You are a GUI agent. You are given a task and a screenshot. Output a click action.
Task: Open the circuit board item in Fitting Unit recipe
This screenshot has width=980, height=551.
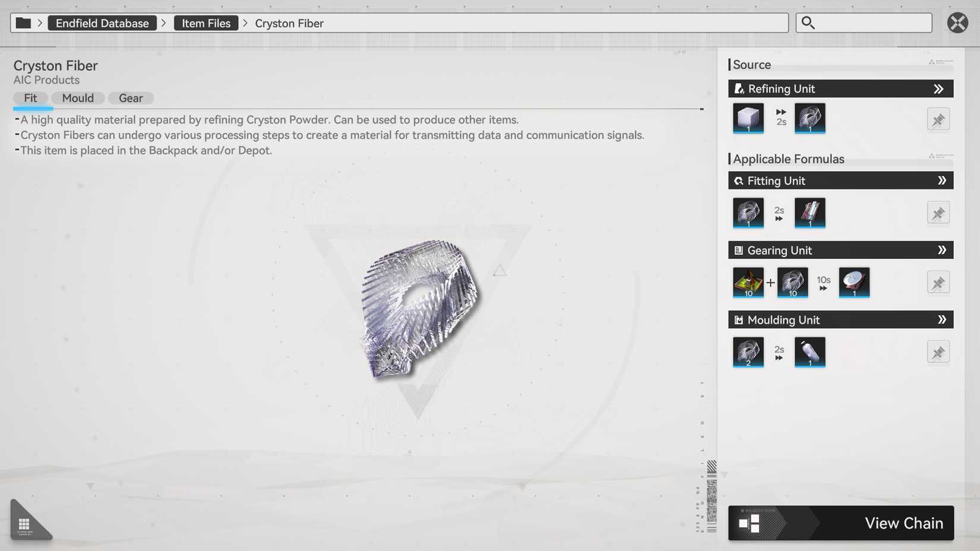coord(810,213)
